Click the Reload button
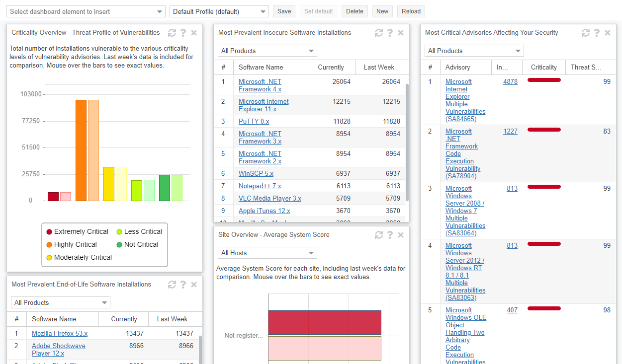This screenshot has height=364, width=622. (x=411, y=11)
